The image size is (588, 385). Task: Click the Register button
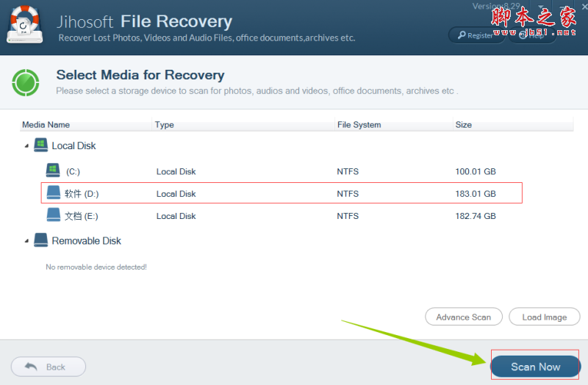[x=476, y=35]
